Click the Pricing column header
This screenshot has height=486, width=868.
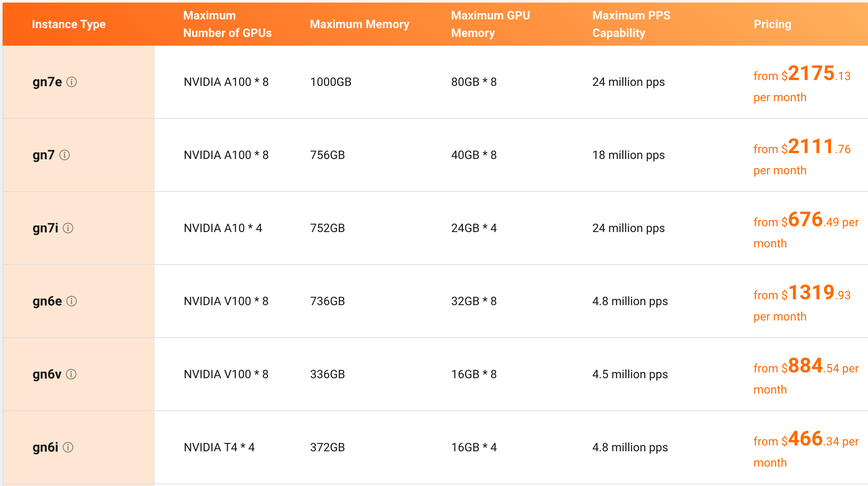coord(772,24)
